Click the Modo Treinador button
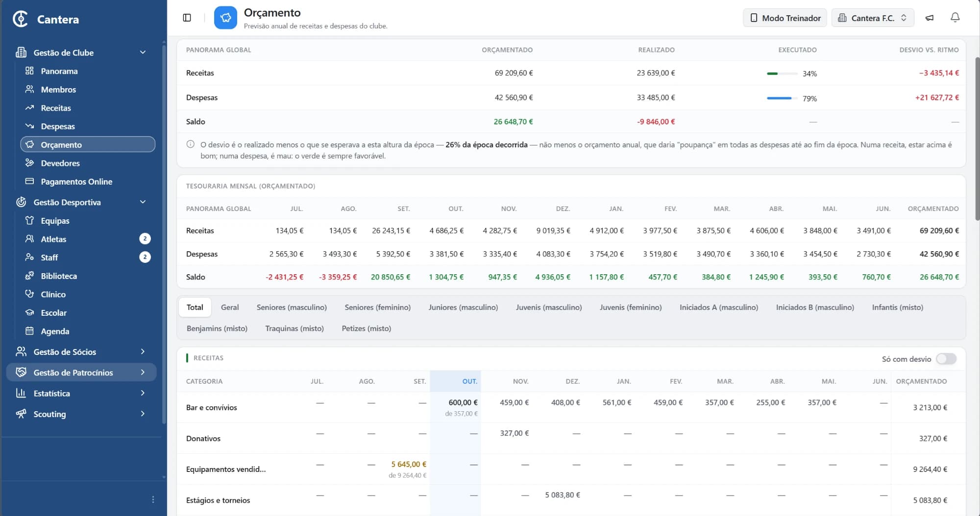980x516 pixels. coord(785,18)
